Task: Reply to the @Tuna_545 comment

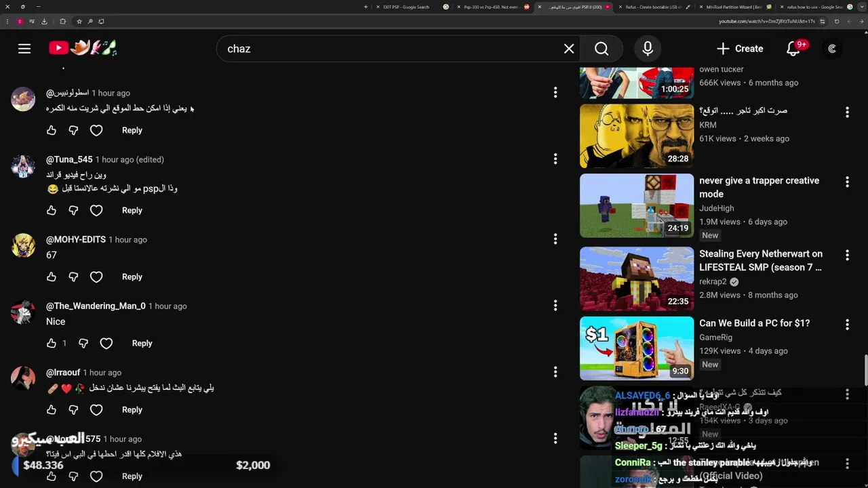Action: [x=132, y=210]
